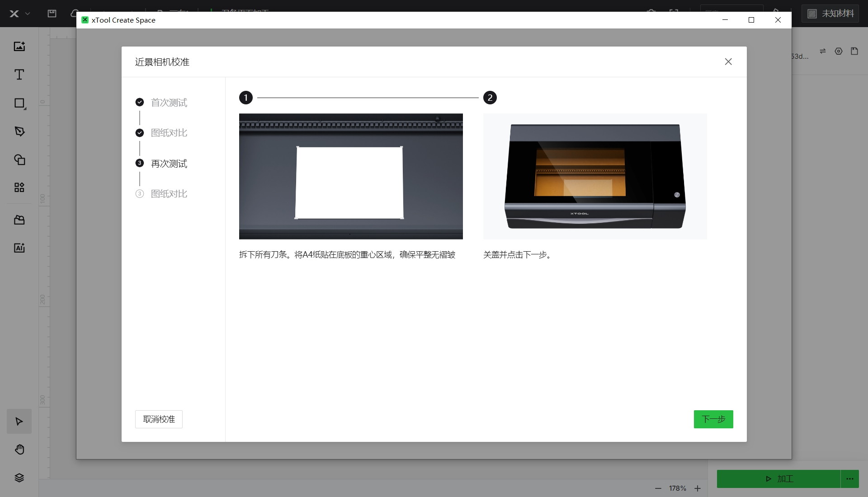
Task: Cancel calibration with 取消校准 button
Action: point(159,419)
